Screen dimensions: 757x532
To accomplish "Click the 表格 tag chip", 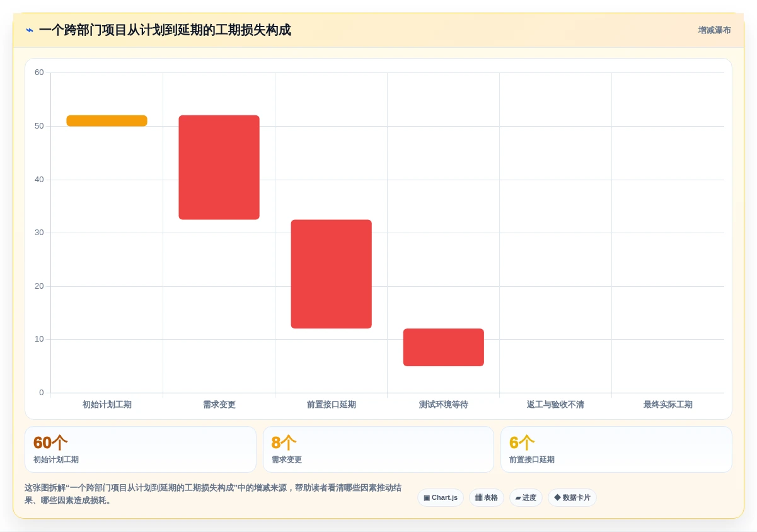I will tap(487, 498).
